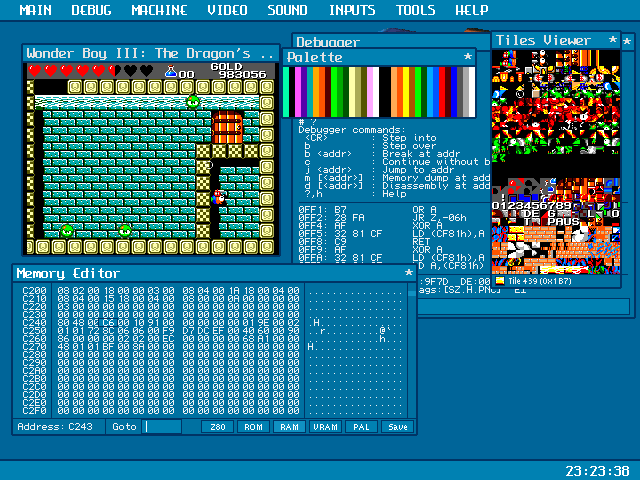Close the Palette window via star button
Screen dimensions: 640x480
468,57
